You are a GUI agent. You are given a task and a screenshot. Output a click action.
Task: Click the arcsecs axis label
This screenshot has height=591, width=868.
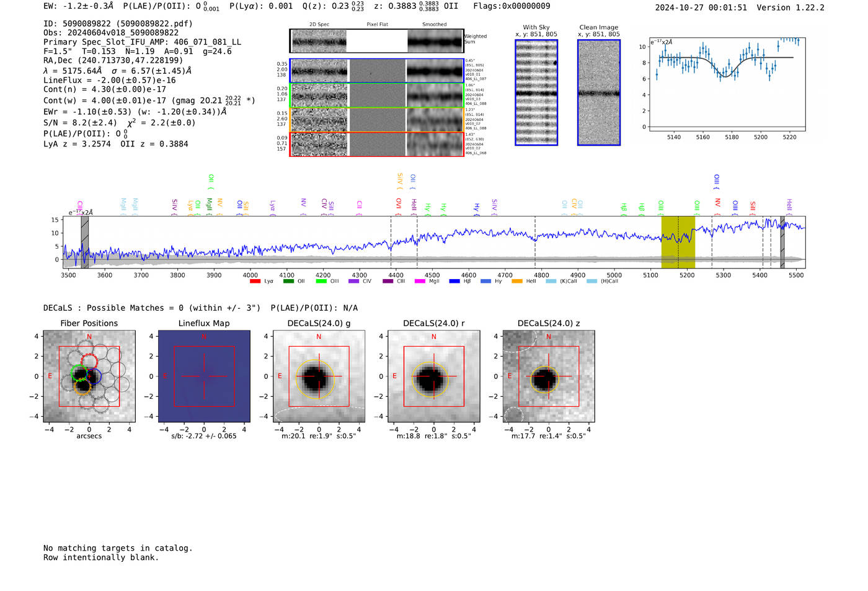click(89, 436)
